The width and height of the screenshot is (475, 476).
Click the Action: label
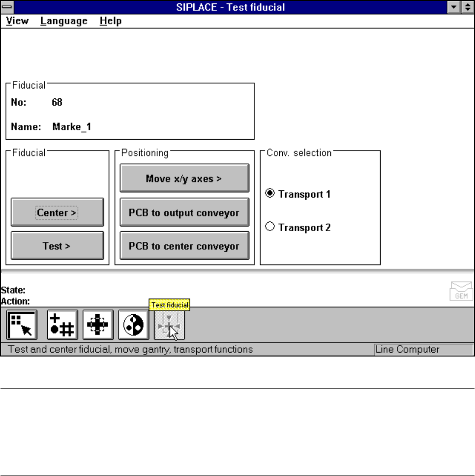pos(15,301)
